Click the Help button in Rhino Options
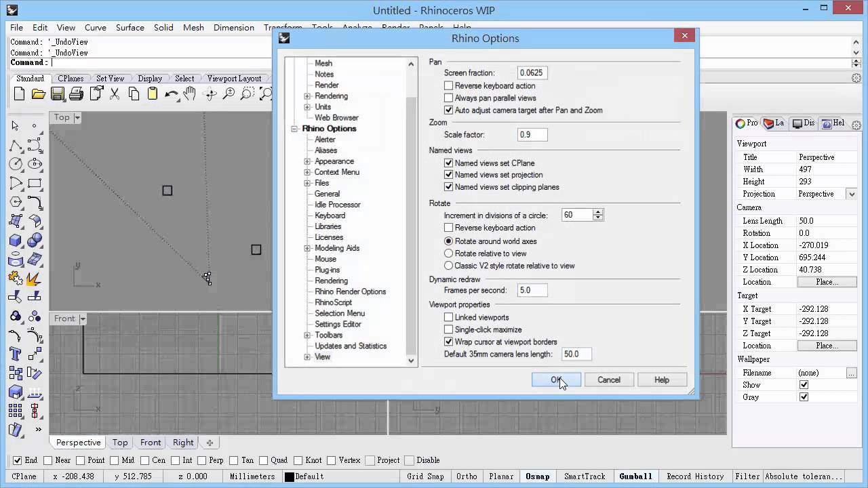This screenshot has width=868, height=488. click(662, 380)
